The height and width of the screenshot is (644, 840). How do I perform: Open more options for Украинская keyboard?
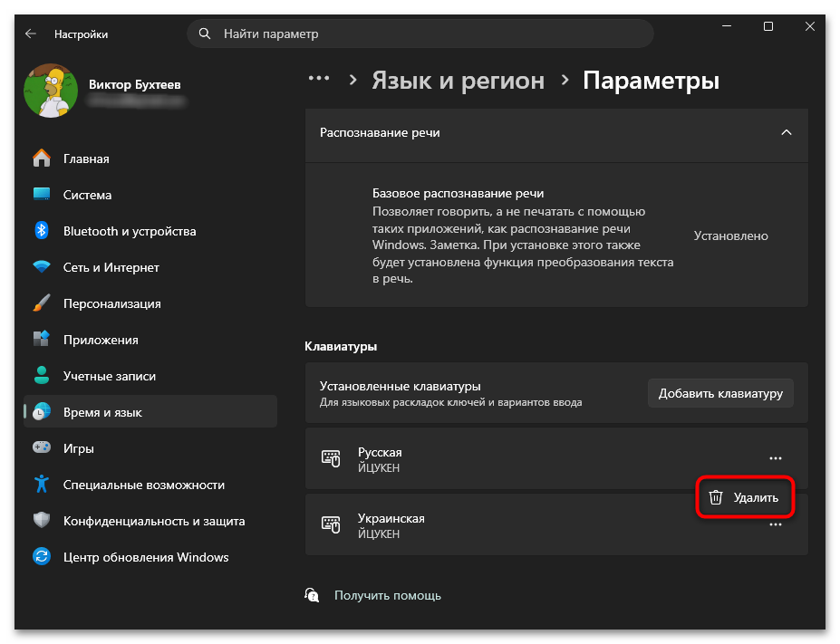776,525
